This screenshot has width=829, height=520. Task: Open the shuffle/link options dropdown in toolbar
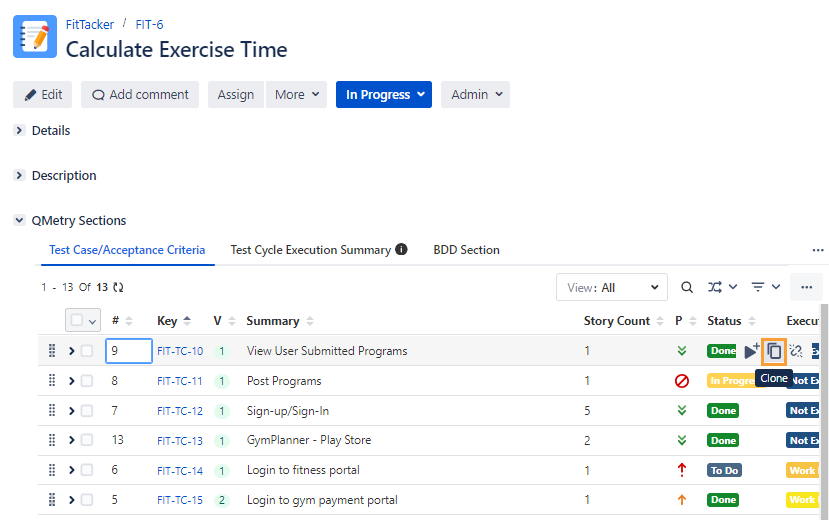(x=722, y=287)
